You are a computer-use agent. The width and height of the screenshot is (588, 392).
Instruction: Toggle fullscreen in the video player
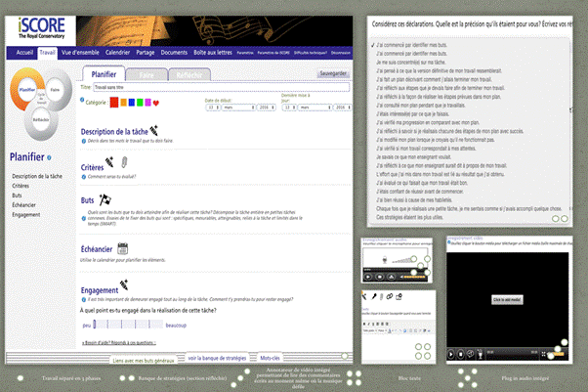coord(543,354)
